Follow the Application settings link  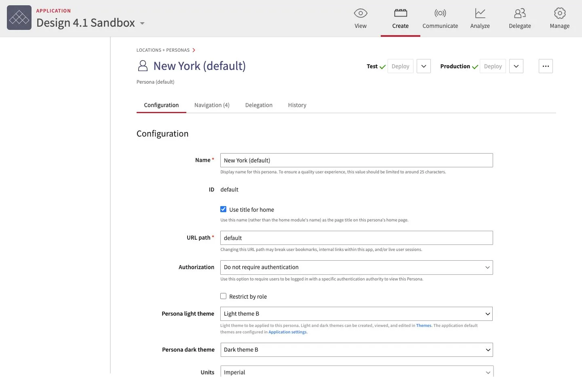[288, 332]
